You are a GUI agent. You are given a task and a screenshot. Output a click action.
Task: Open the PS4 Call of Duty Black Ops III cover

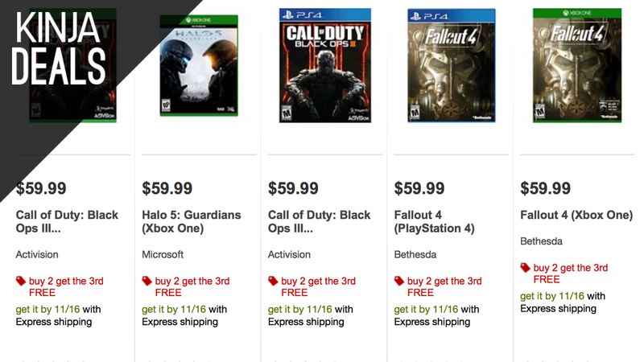325,66
